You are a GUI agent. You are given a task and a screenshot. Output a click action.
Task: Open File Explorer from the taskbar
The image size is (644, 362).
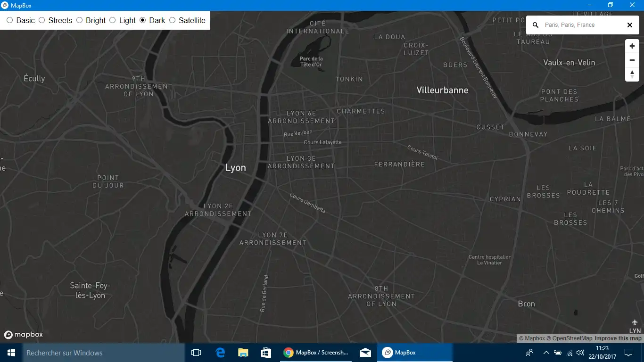tap(243, 353)
